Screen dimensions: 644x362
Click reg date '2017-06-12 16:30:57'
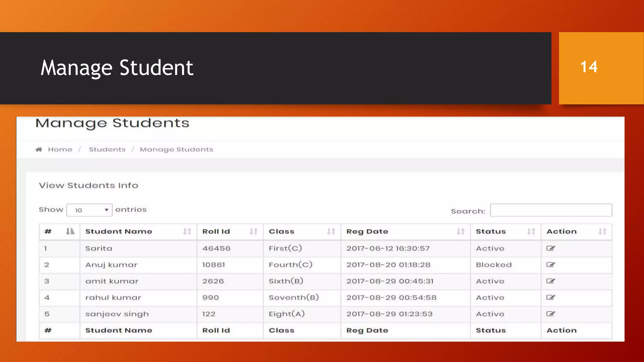(x=388, y=248)
